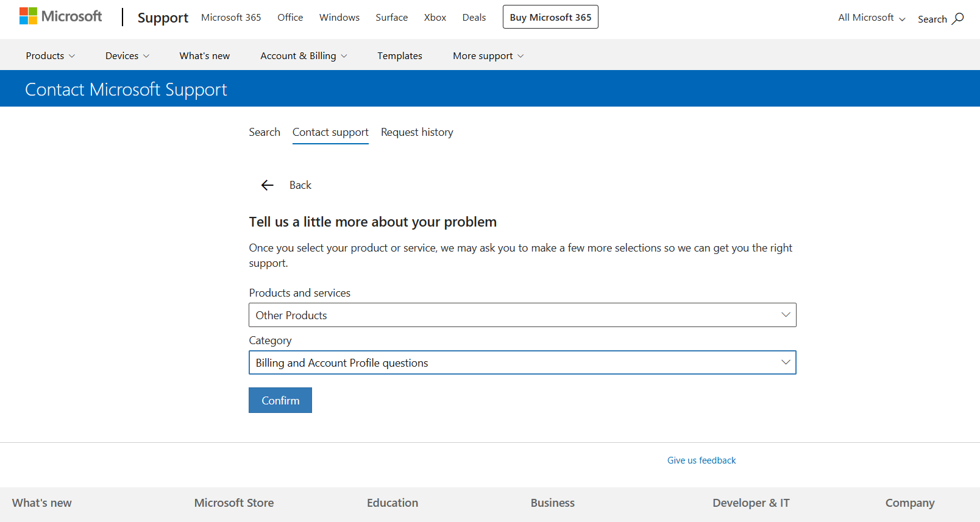Click the What's new footer heading
The height and width of the screenshot is (522, 980).
[42, 503]
